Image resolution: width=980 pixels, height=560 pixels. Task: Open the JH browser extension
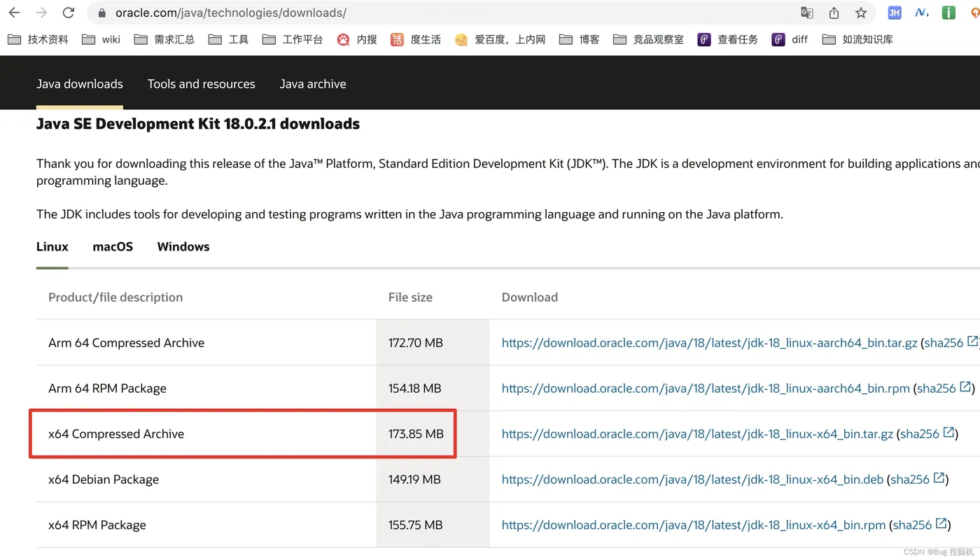(x=894, y=13)
